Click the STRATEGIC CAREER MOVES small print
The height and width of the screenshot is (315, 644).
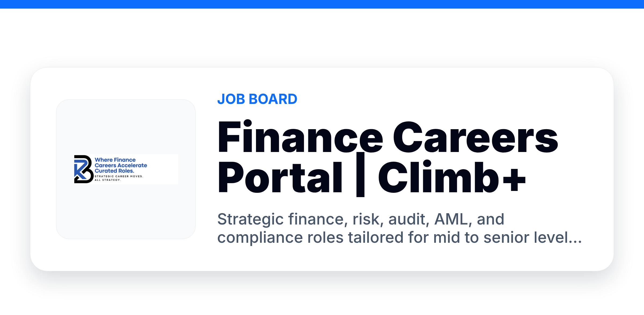pos(119,176)
